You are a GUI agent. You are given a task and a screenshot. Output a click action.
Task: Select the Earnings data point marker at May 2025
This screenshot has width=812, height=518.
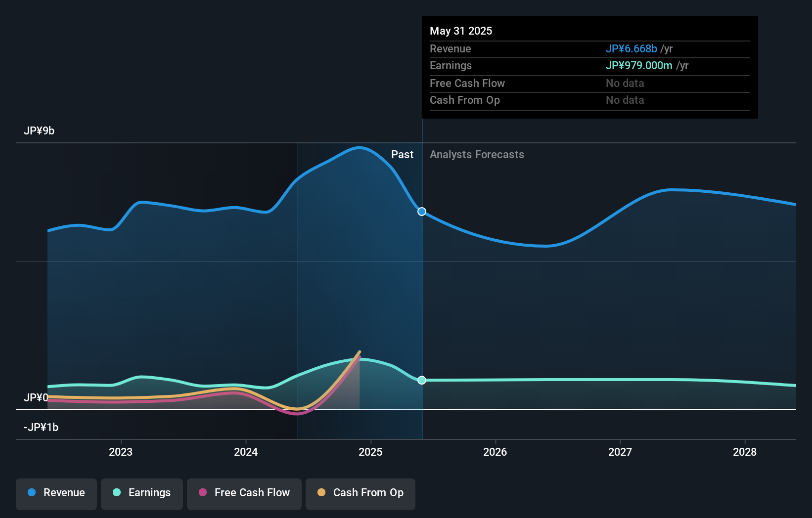click(422, 380)
